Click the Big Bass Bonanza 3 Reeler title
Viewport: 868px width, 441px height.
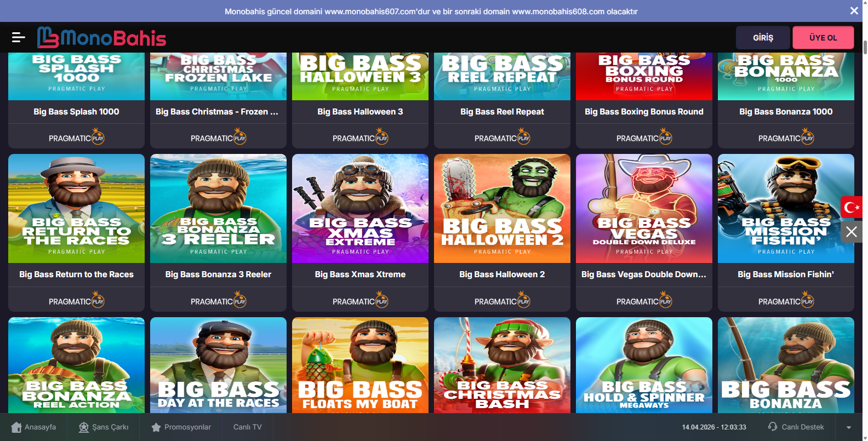[x=218, y=274]
